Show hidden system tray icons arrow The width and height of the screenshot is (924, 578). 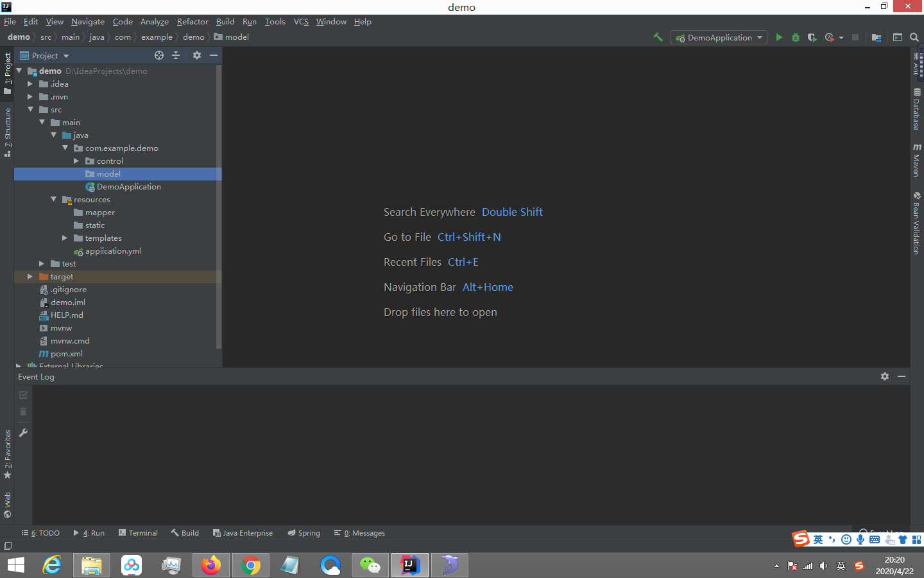[776, 566]
